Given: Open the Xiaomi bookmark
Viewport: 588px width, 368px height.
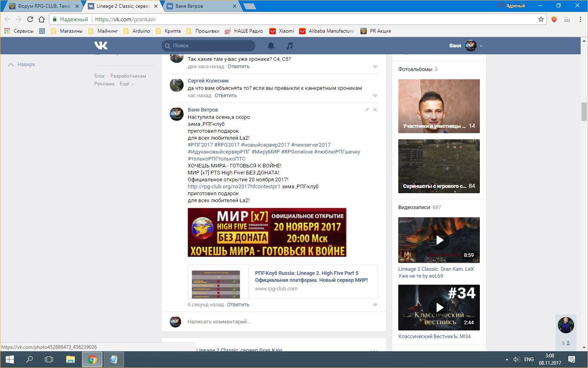Looking at the screenshot, I should click(x=282, y=31).
